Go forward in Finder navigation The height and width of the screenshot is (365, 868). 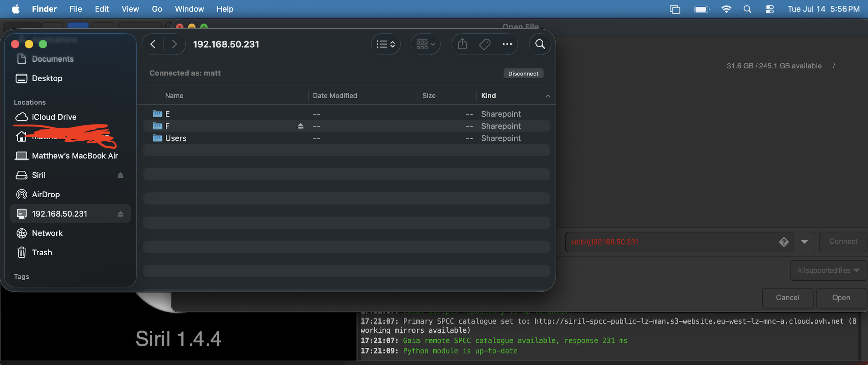click(174, 44)
